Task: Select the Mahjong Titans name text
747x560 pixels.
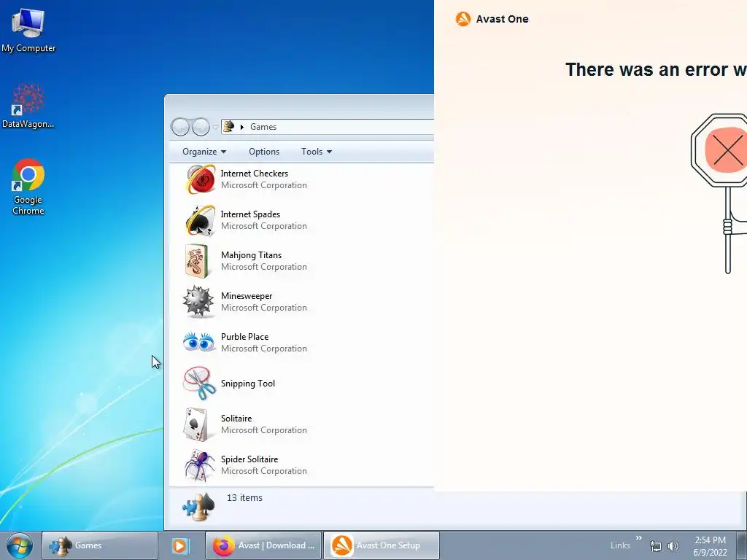Action: (x=251, y=255)
